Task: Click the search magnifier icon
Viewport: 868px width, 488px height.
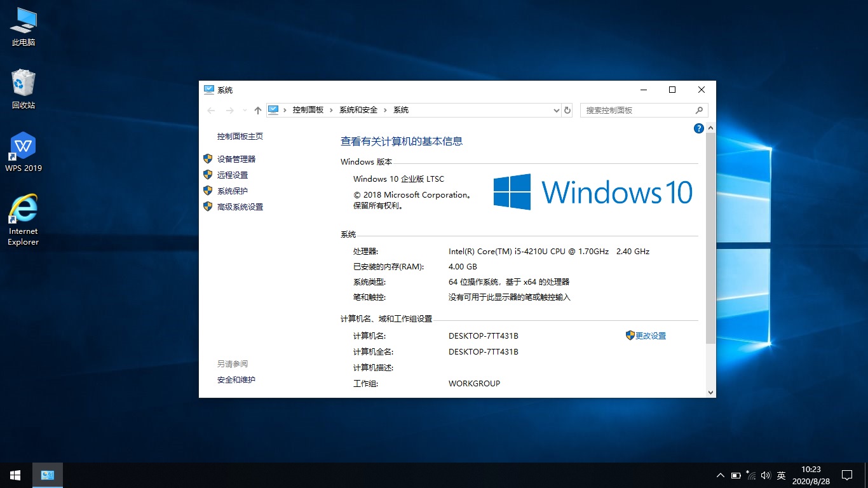Action: (700, 110)
